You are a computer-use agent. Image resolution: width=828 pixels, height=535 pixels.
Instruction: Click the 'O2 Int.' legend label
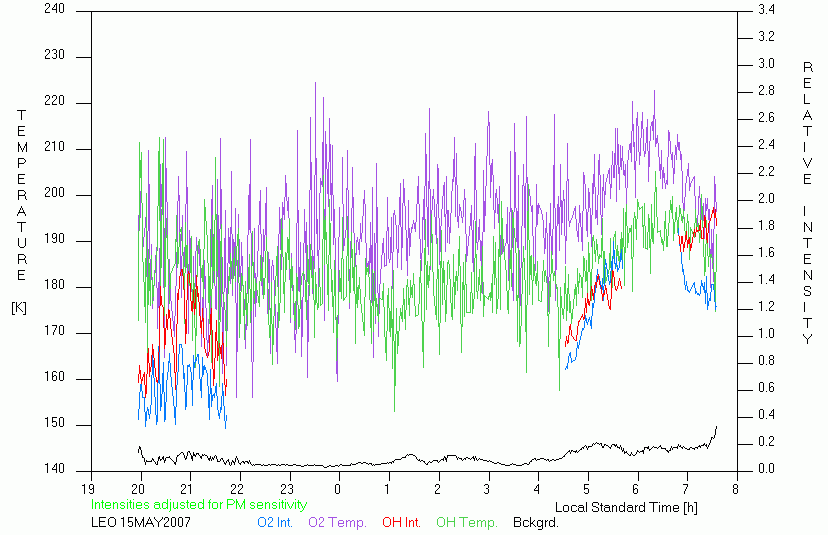click(x=275, y=523)
